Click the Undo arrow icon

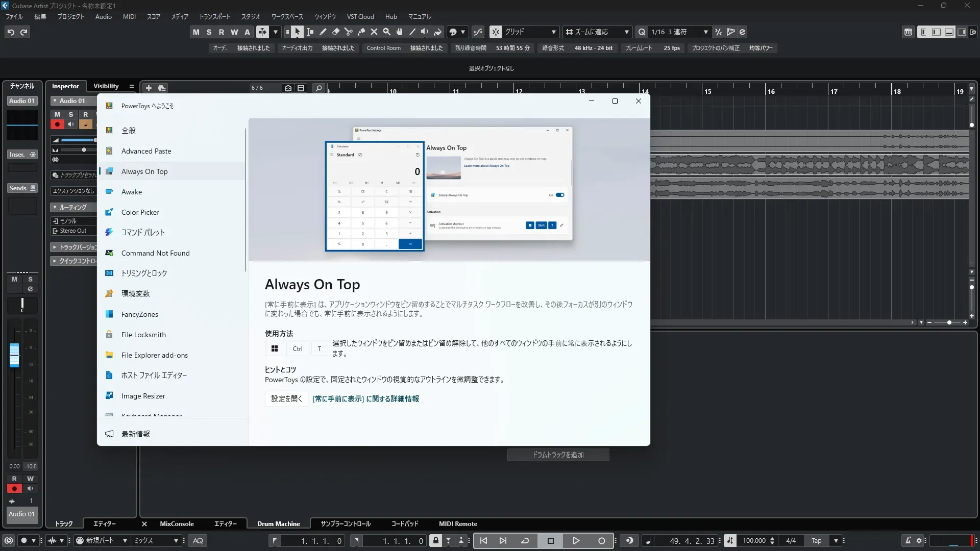[x=11, y=32]
